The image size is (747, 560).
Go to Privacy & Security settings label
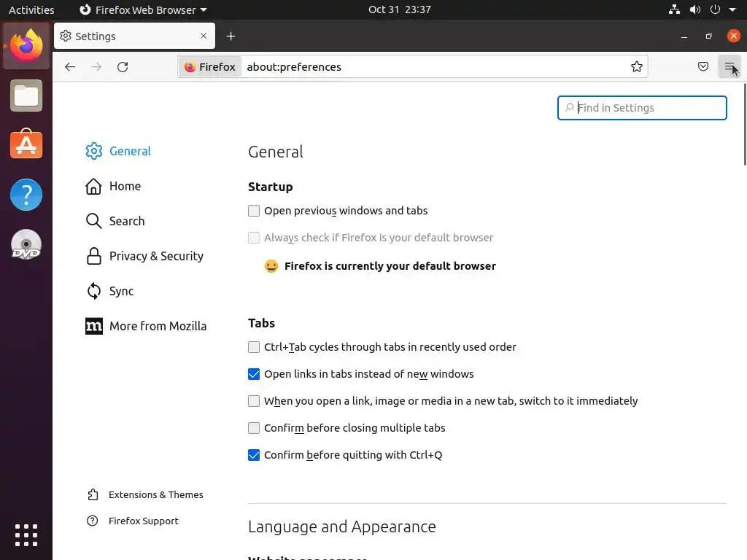point(156,256)
